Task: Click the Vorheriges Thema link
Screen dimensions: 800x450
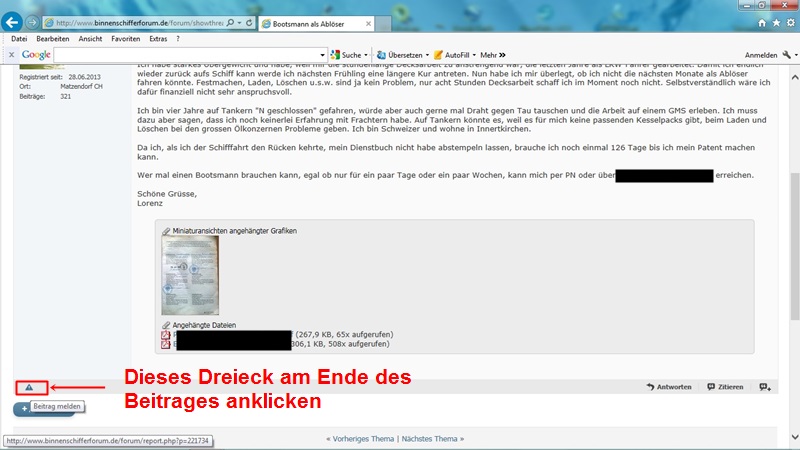Action: [x=360, y=439]
